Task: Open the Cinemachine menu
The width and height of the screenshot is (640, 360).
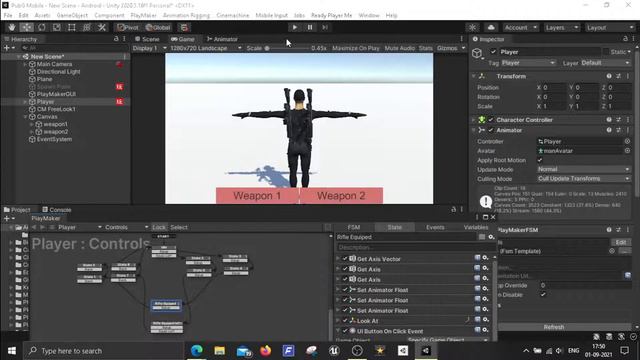Action: pyautogui.click(x=233, y=15)
